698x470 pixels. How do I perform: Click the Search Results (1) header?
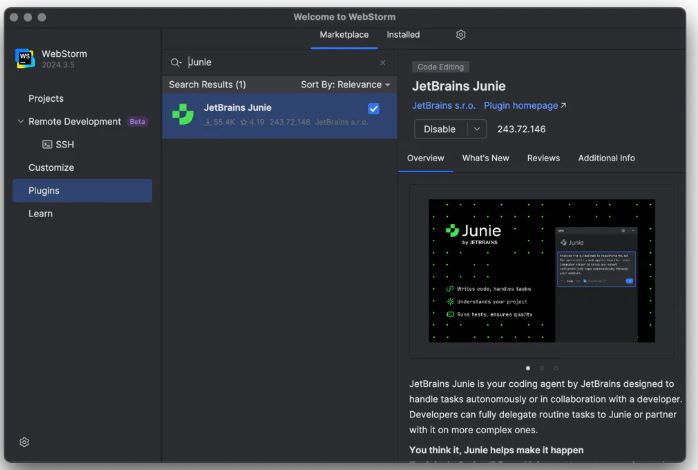click(207, 85)
